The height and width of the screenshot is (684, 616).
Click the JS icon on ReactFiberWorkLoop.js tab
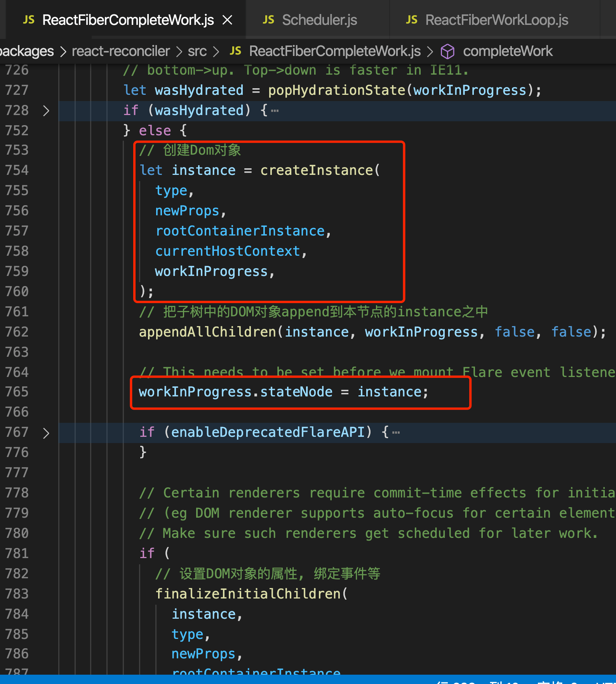412,20
